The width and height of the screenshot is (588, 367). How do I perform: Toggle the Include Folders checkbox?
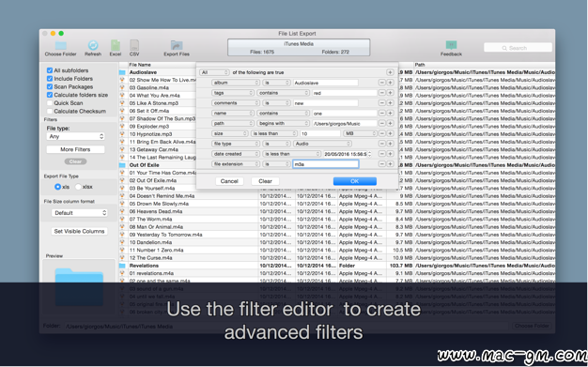50,79
